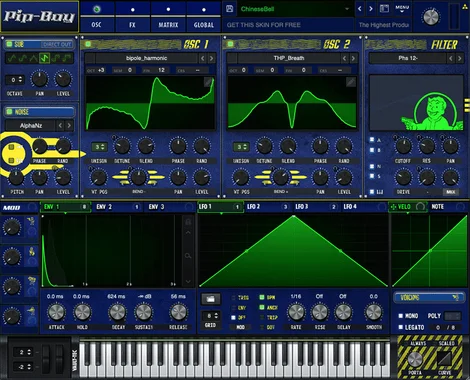Go to previous preset with the top arrow
The height and width of the screenshot is (380, 470).
[360, 9]
